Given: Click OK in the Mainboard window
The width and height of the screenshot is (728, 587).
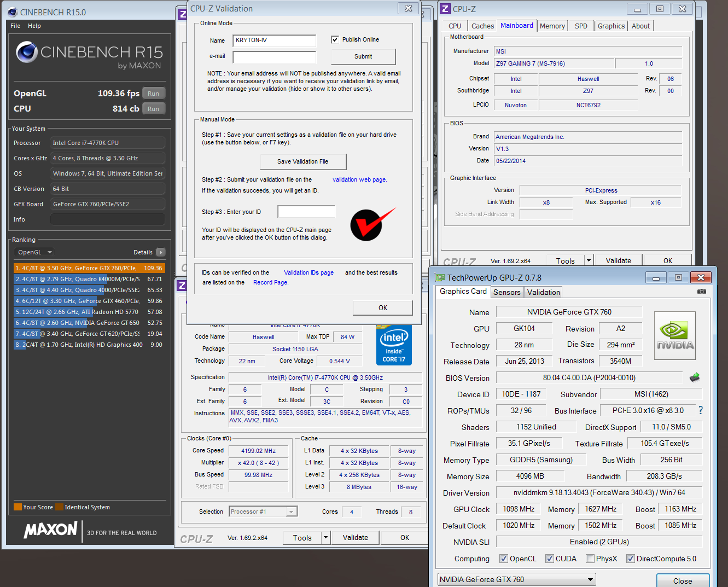Looking at the screenshot, I should coord(668,260).
